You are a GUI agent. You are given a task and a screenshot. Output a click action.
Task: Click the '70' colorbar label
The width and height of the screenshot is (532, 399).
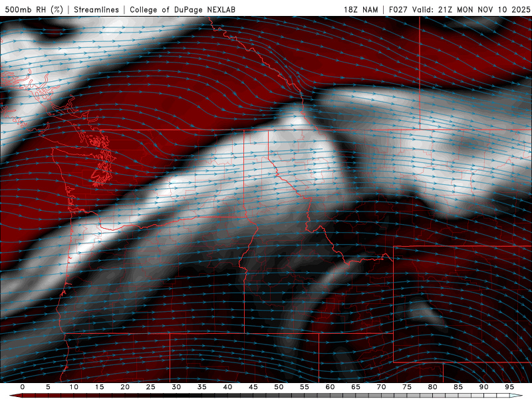(381, 387)
